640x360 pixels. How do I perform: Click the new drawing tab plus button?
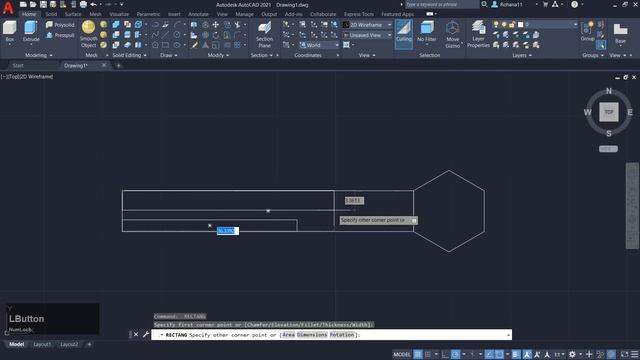(118, 65)
